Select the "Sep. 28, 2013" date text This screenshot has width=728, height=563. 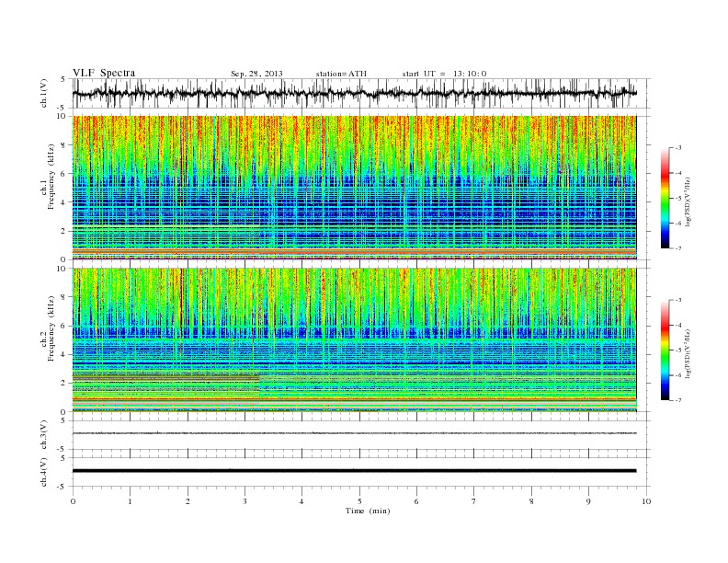click(256, 74)
